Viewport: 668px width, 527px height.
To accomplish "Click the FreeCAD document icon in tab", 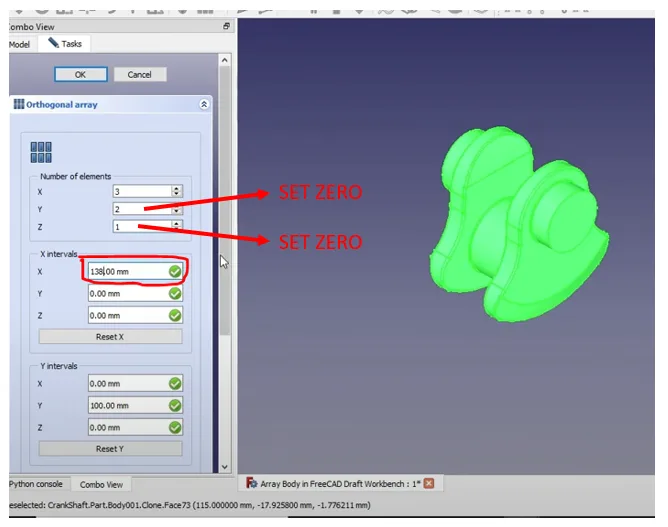I will point(252,483).
